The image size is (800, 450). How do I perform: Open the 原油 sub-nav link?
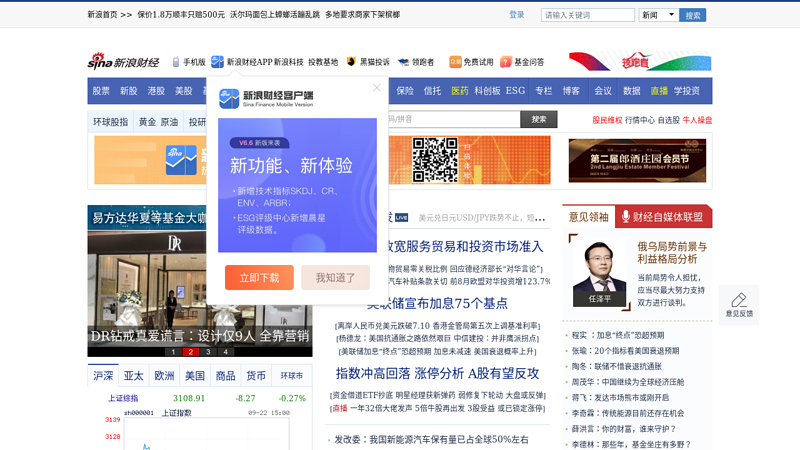[x=169, y=122]
